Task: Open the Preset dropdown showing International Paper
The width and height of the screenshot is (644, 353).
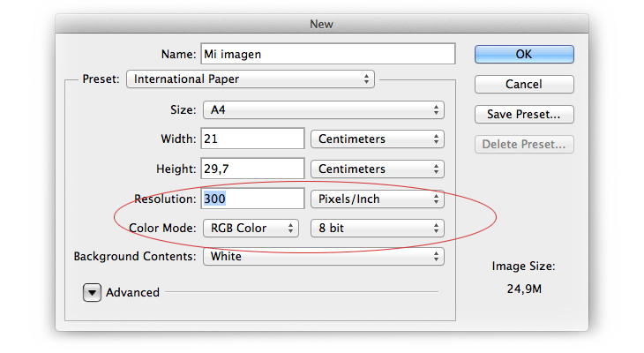Action: click(x=251, y=79)
